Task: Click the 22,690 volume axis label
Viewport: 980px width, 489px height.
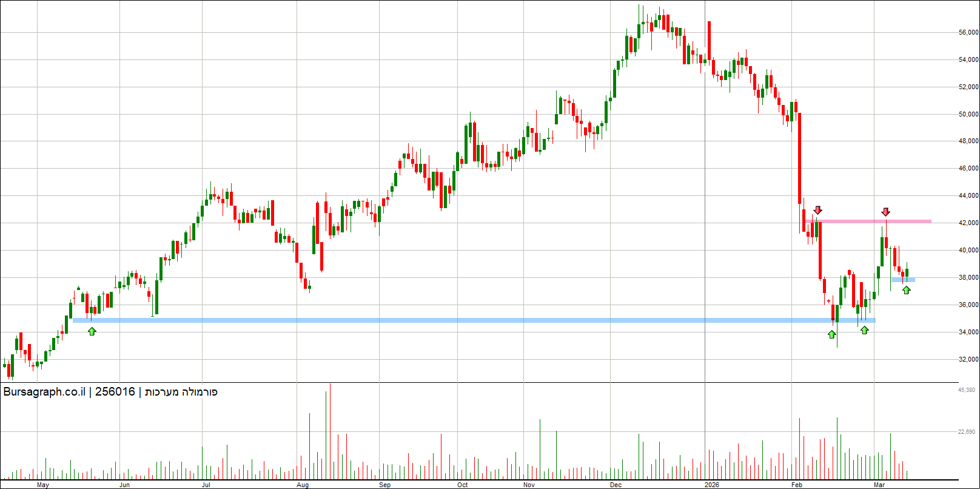Action: (967, 432)
